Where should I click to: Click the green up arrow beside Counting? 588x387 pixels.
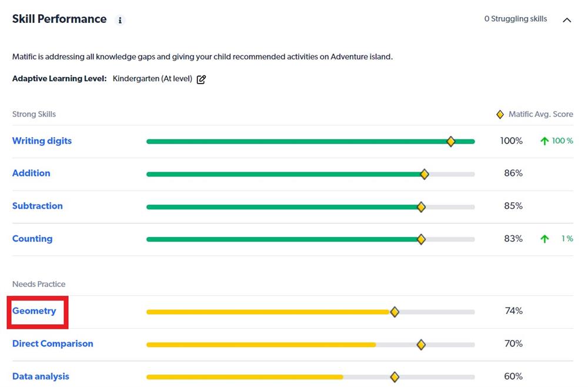tap(544, 239)
